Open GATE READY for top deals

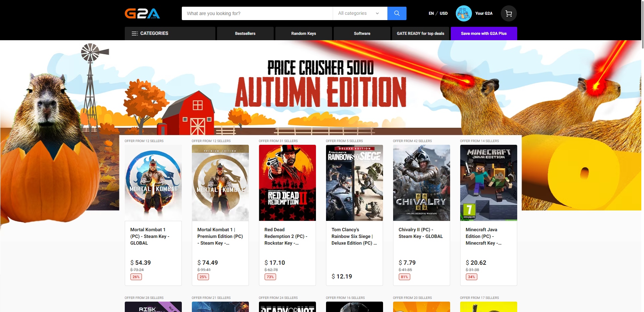click(x=420, y=34)
